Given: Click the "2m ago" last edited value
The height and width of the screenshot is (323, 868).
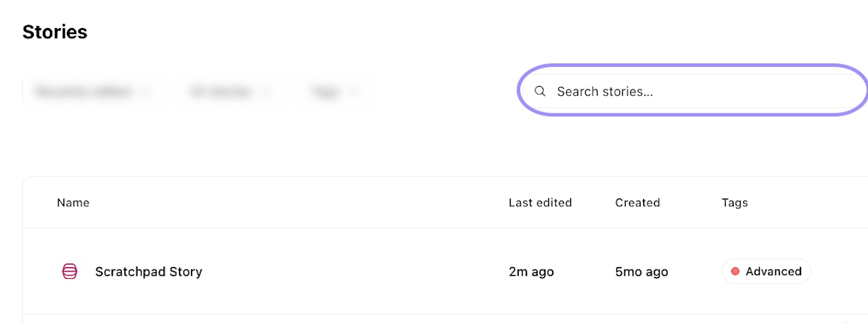Looking at the screenshot, I should tap(531, 272).
